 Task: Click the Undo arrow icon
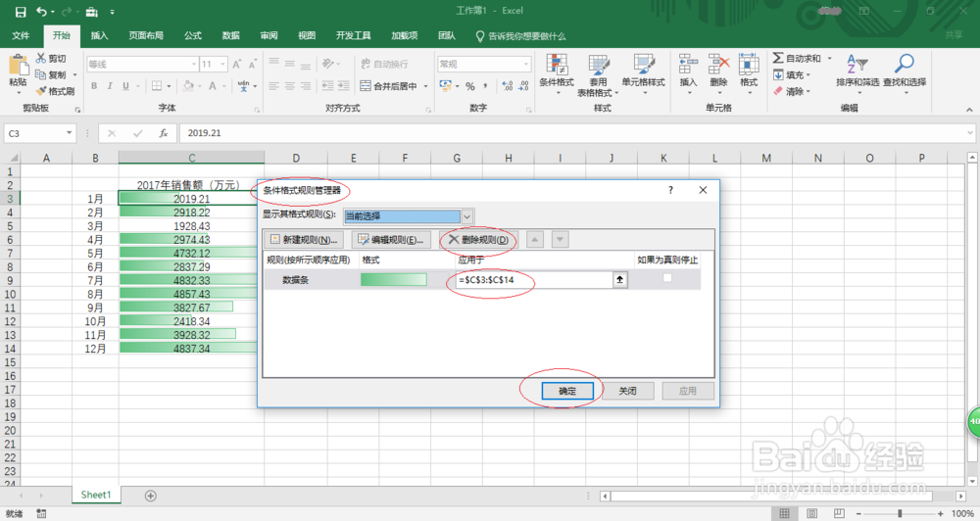coord(42,12)
